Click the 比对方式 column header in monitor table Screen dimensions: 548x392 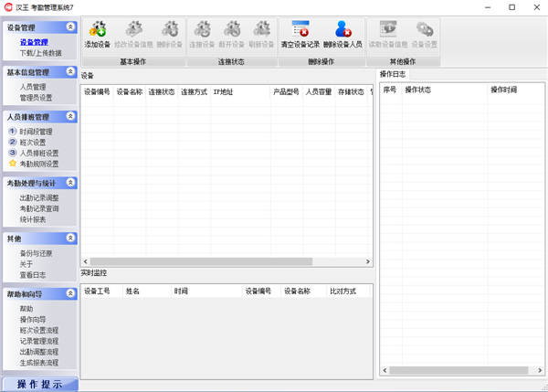[348, 291]
